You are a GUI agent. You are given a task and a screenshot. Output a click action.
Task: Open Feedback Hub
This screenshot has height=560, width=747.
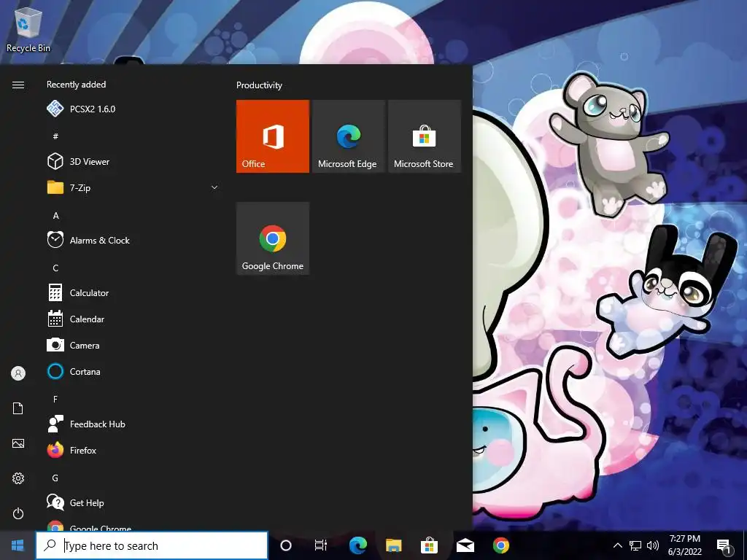(x=133, y=424)
